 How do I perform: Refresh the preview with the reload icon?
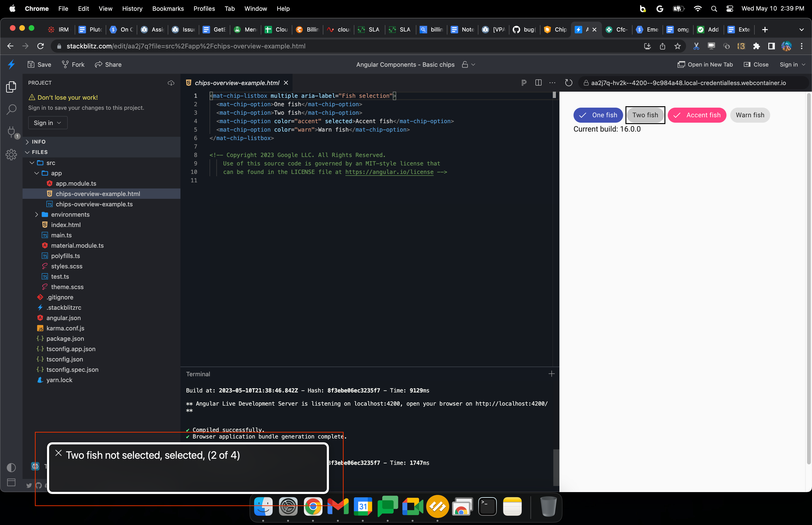click(x=568, y=82)
